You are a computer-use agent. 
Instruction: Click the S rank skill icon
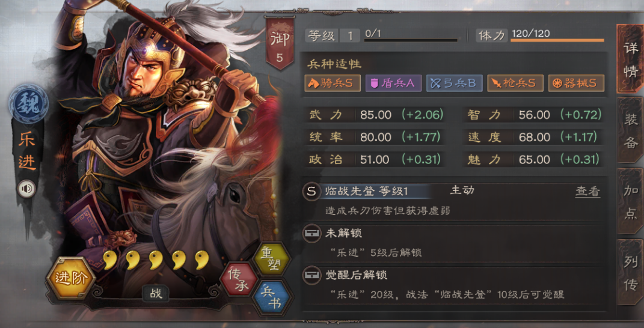[311, 191]
